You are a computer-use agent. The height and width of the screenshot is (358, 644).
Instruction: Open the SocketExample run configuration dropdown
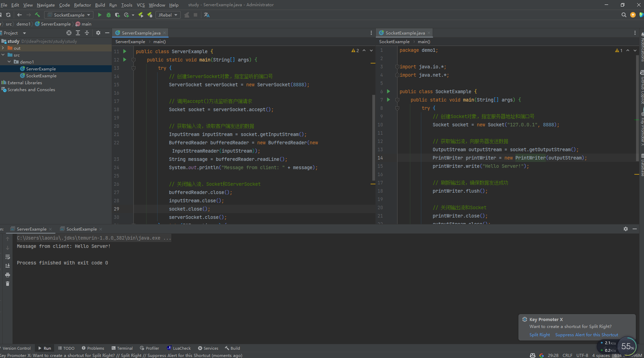click(69, 15)
